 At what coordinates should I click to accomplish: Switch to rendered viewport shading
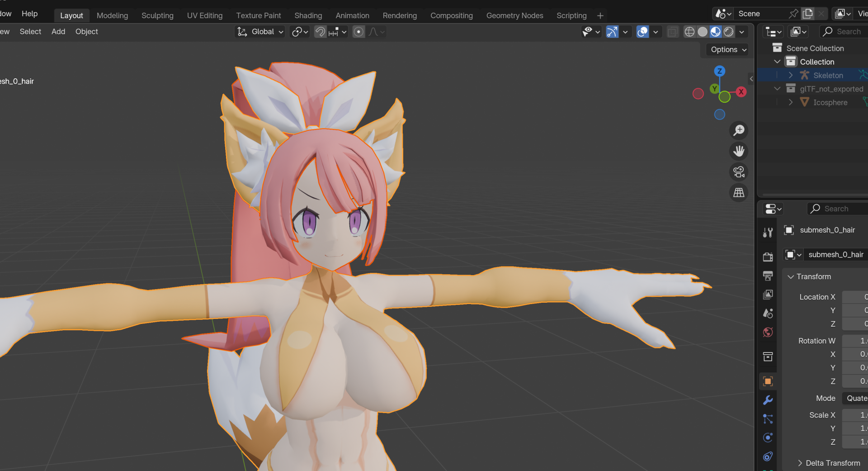[x=729, y=32]
